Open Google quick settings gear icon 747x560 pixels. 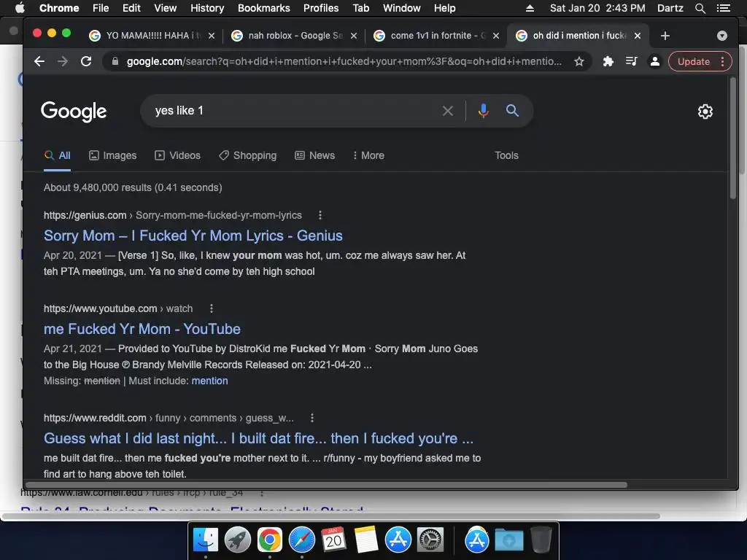coord(705,112)
